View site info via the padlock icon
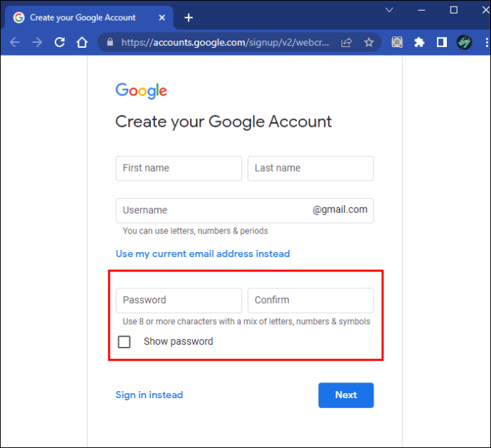The height and width of the screenshot is (448, 491). point(110,43)
